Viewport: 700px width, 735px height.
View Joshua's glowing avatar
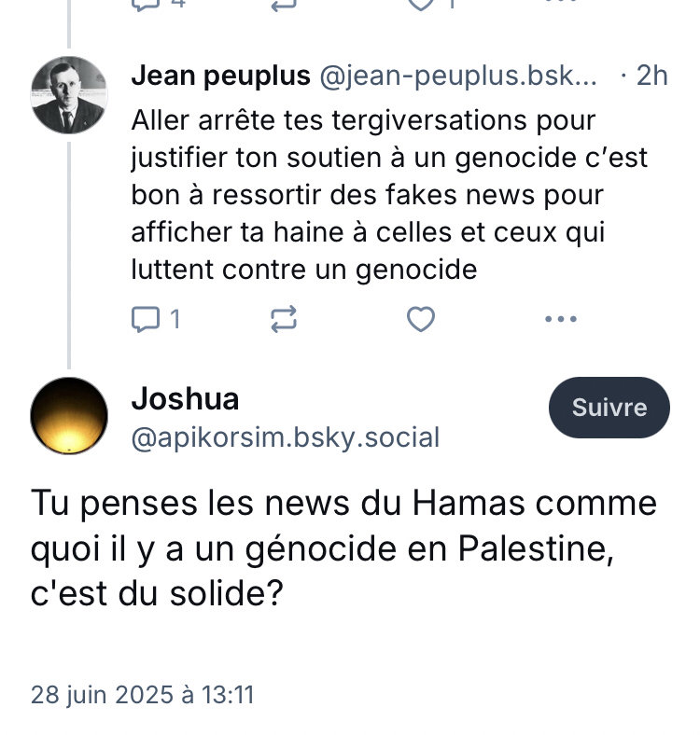tap(69, 416)
